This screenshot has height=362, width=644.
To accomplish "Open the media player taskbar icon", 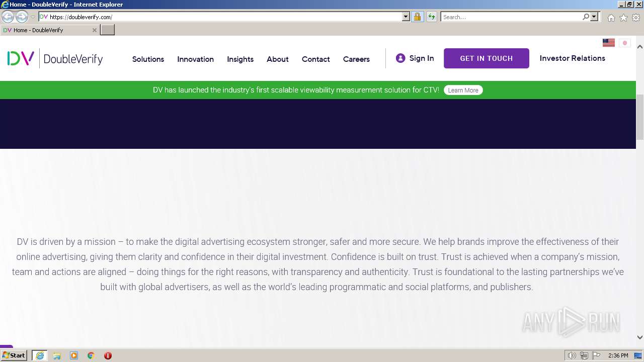I will coord(74,355).
